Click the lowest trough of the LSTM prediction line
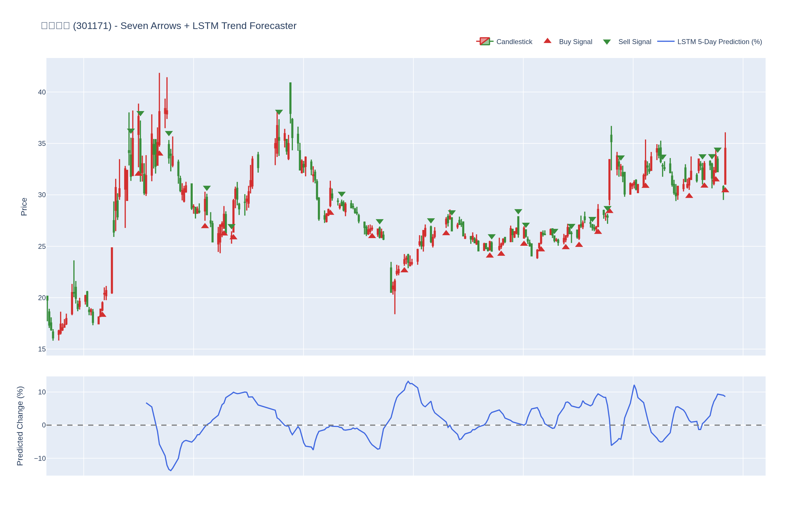Screen dimensions: 812x522 pos(171,470)
